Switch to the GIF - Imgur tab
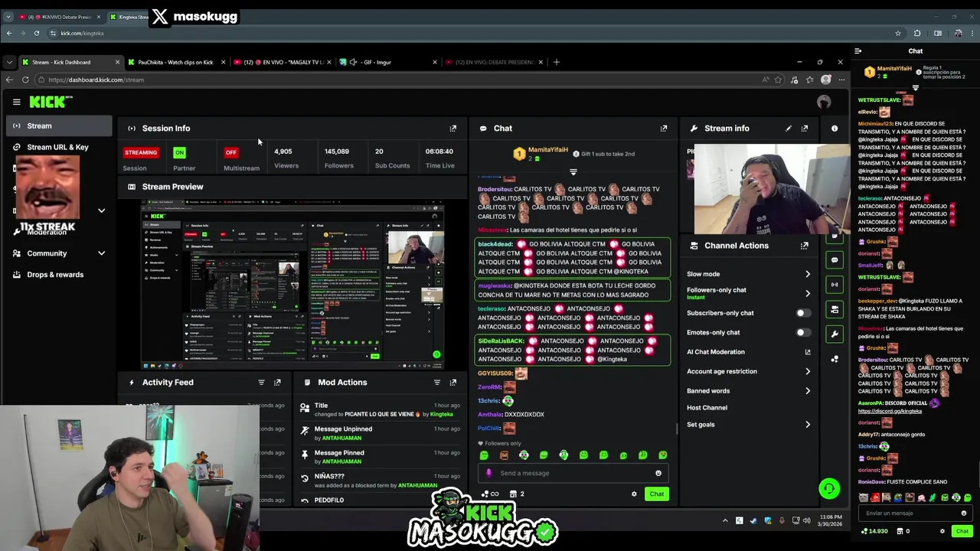 click(387, 62)
